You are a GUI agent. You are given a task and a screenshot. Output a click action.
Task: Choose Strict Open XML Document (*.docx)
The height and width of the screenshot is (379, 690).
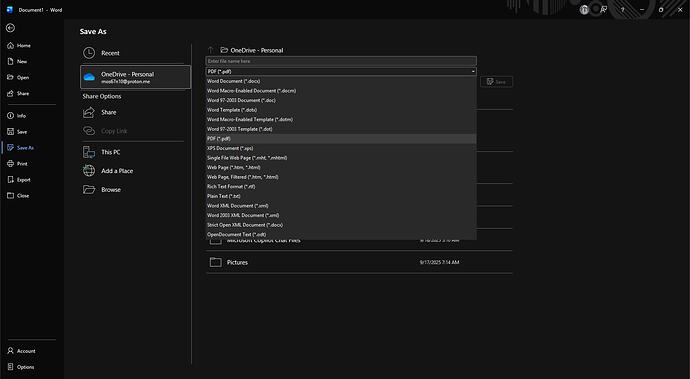341,225
